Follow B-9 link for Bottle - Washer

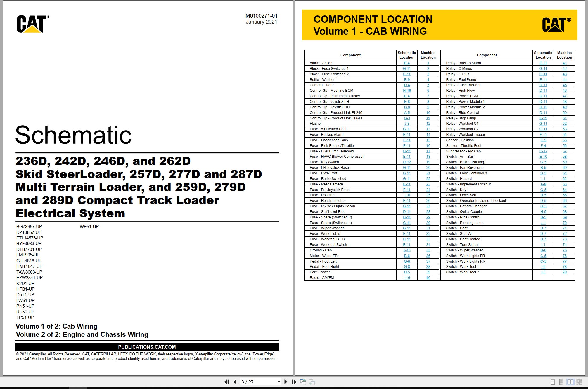[407, 80]
